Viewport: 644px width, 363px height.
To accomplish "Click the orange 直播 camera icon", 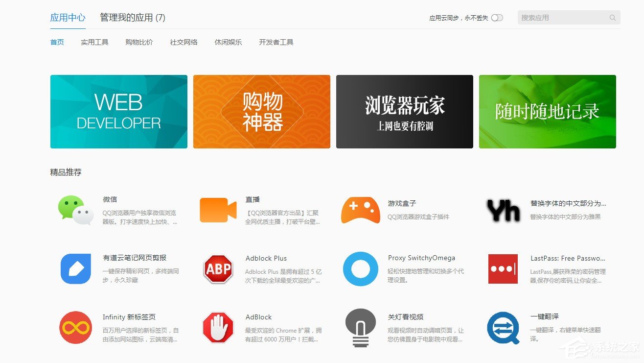I will [x=217, y=210].
